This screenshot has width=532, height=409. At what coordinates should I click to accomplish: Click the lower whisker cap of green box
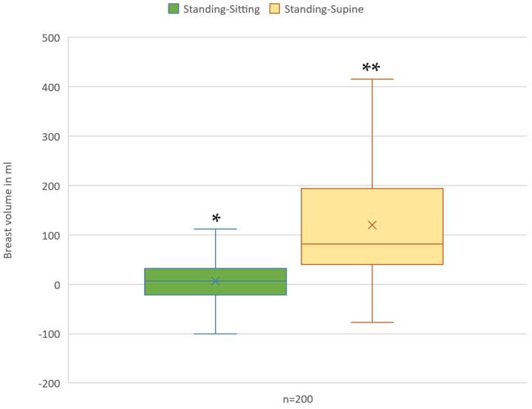click(216, 334)
